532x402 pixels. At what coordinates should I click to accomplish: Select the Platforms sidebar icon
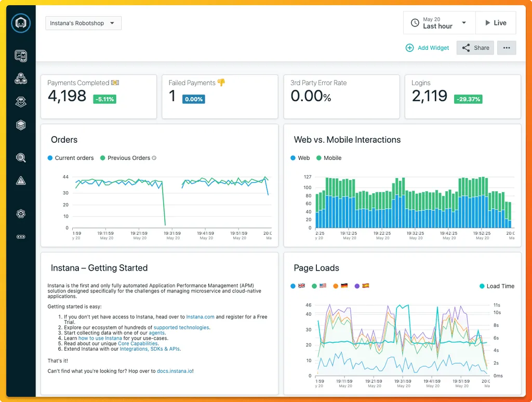pyautogui.click(x=21, y=101)
